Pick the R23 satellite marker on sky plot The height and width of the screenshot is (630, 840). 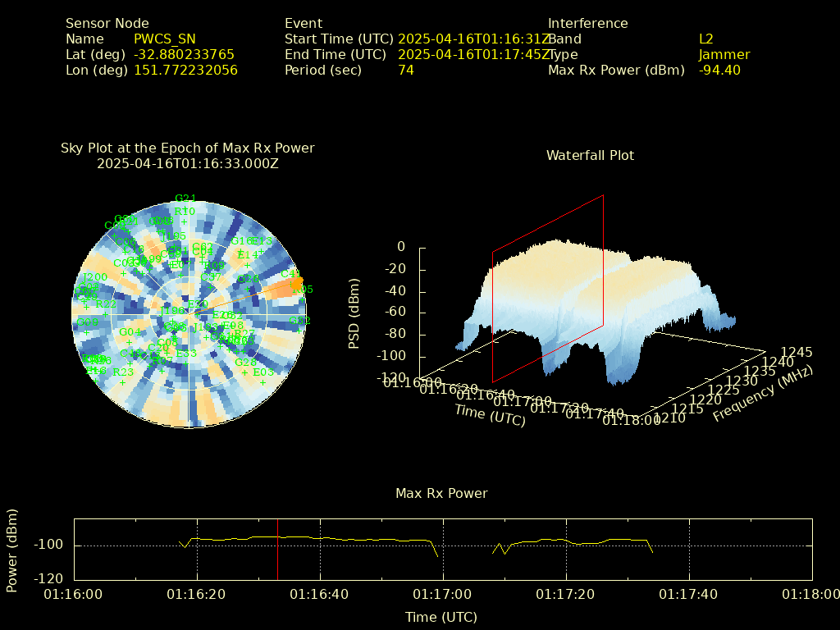[x=123, y=382]
